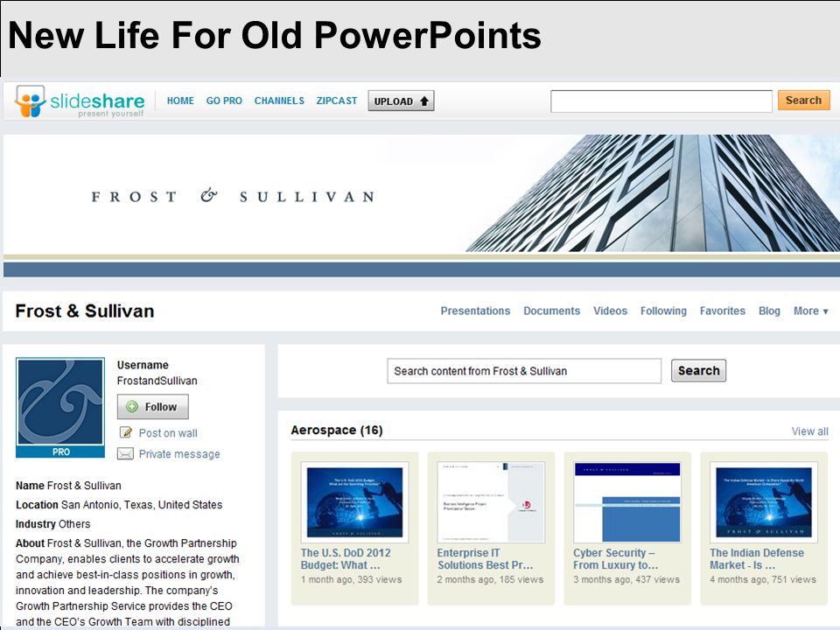Click the San Antonio, Texas location text

pos(142,505)
